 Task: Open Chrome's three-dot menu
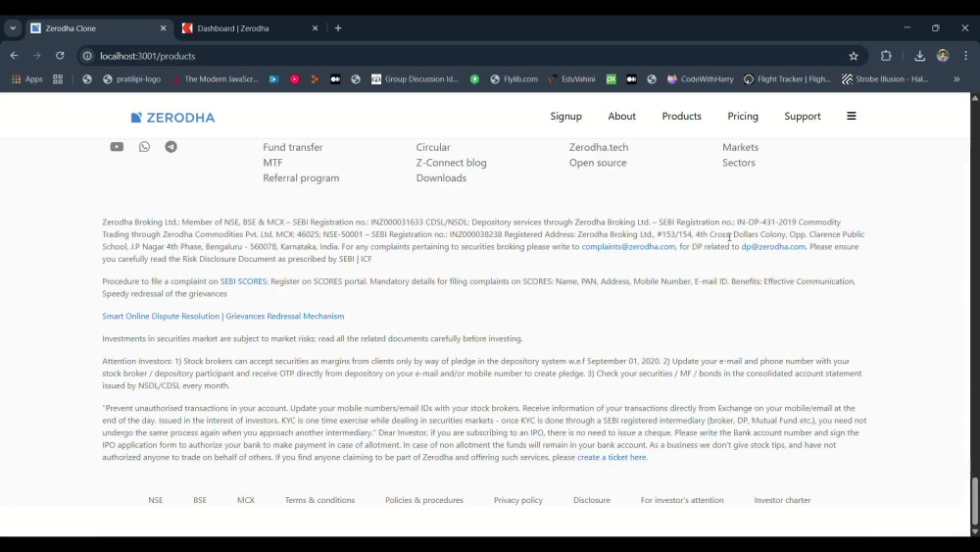coord(966,56)
